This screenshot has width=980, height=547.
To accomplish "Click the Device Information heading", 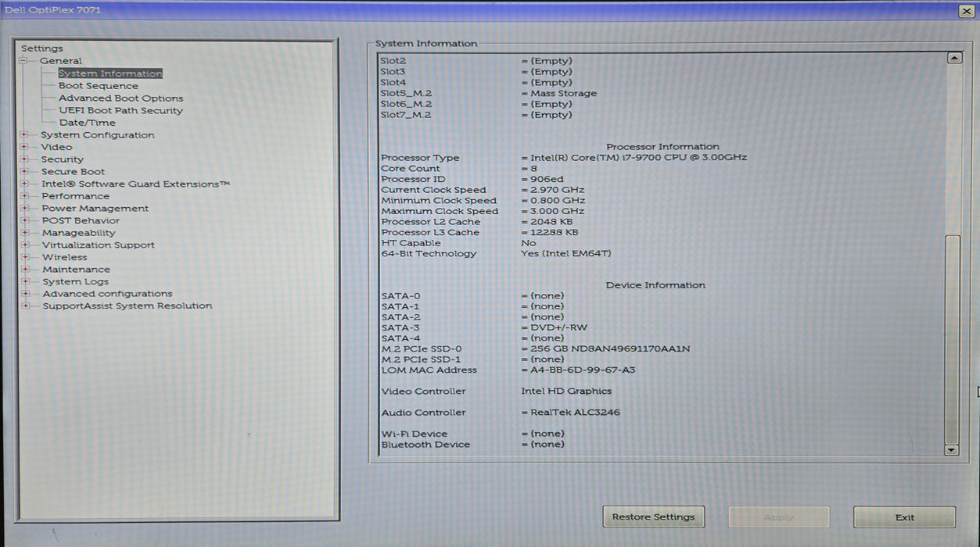I will tap(655, 285).
